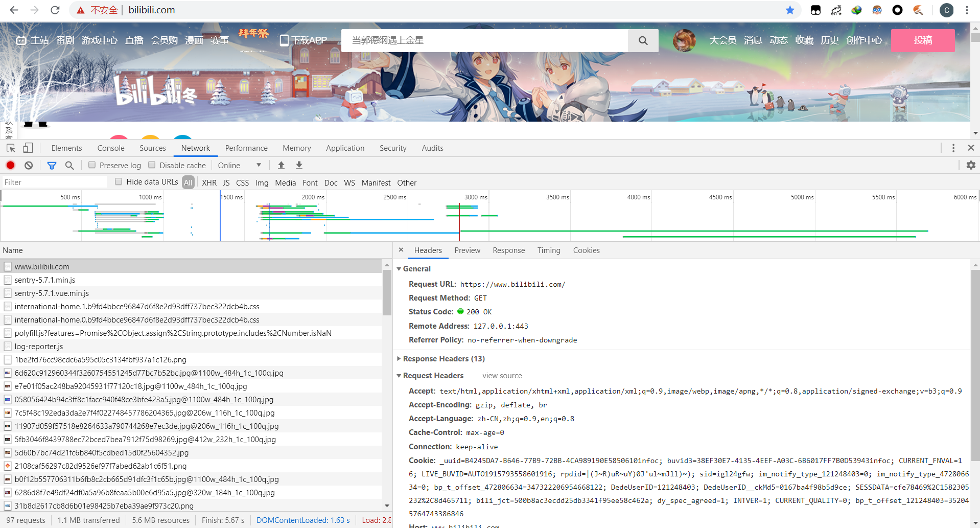The height and width of the screenshot is (528, 980).
Task: Open the Application tab
Action: (x=345, y=148)
